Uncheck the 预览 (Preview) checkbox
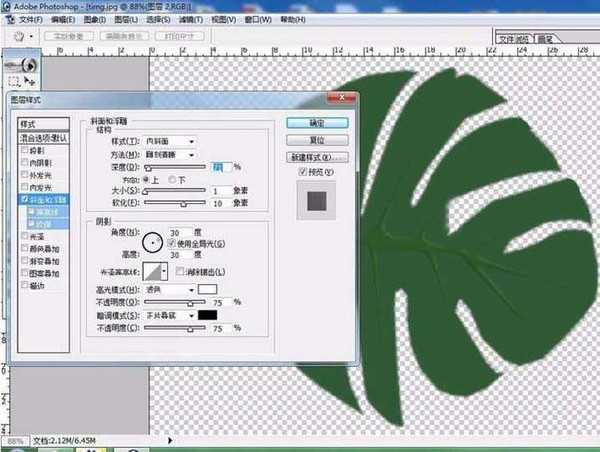600x452 pixels. point(304,172)
